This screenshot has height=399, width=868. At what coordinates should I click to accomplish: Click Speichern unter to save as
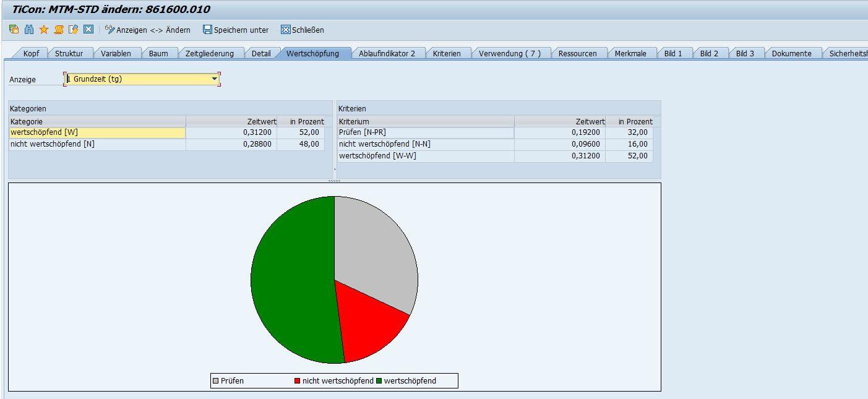click(x=236, y=30)
